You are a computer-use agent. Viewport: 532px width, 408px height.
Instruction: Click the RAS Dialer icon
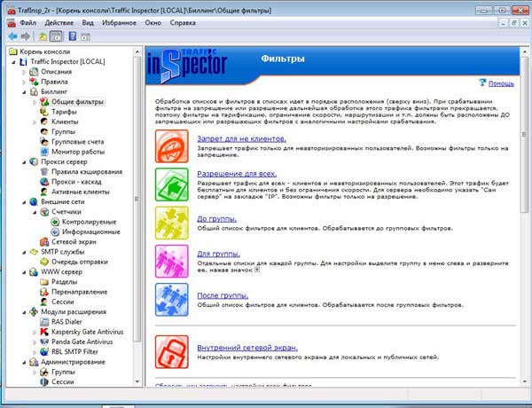tap(44, 322)
